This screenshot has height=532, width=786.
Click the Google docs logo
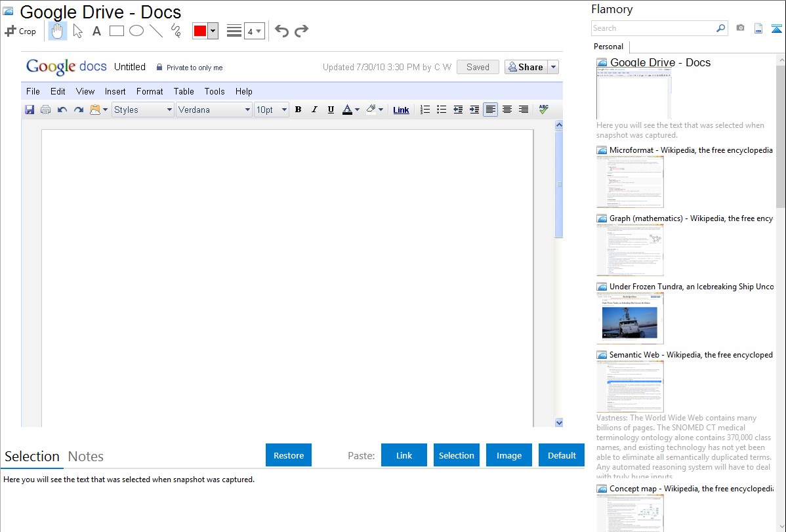66,67
